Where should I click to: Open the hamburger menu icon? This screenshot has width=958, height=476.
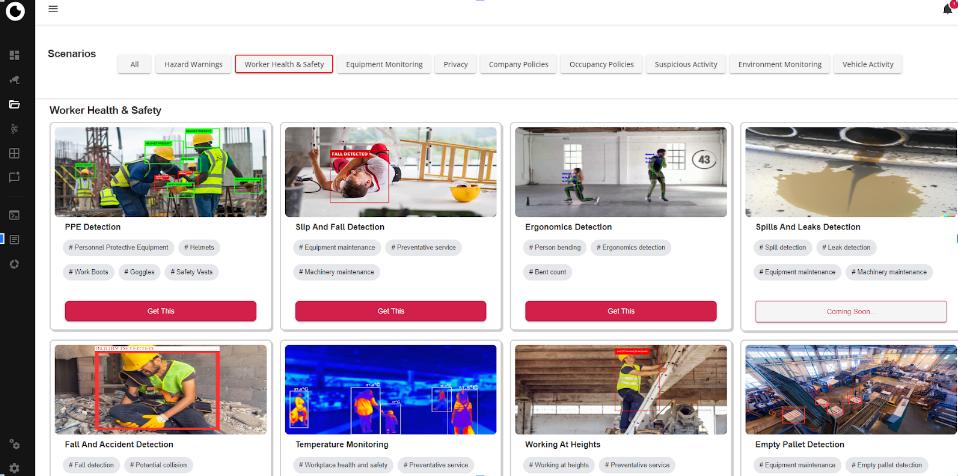coord(53,9)
